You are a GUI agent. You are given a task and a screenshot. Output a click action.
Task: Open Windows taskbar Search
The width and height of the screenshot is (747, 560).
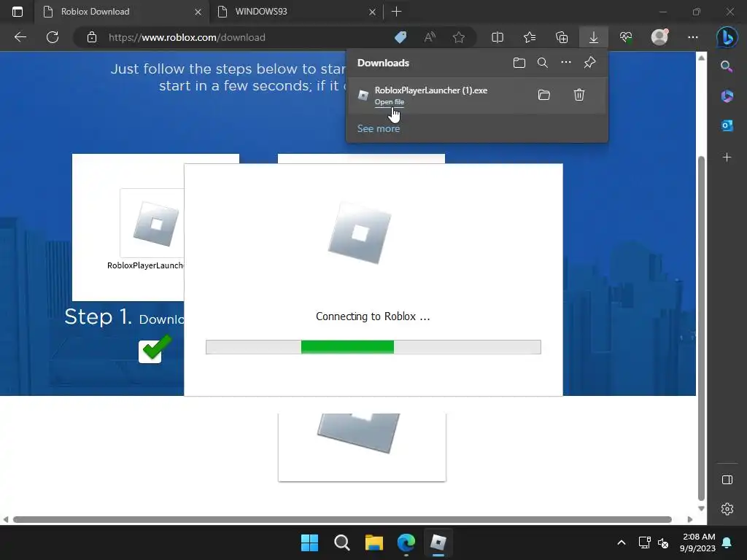[341, 542]
